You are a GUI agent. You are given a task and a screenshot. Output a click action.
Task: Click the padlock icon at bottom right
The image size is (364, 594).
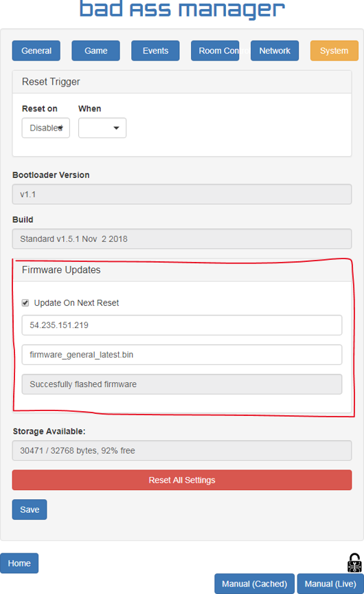[354, 562]
